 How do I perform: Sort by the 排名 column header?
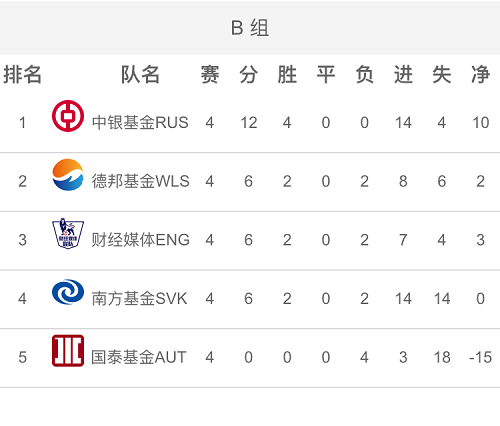(x=22, y=74)
